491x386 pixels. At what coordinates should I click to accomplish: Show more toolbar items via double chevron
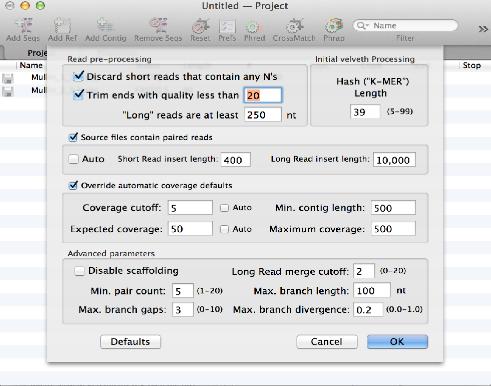click(483, 29)
